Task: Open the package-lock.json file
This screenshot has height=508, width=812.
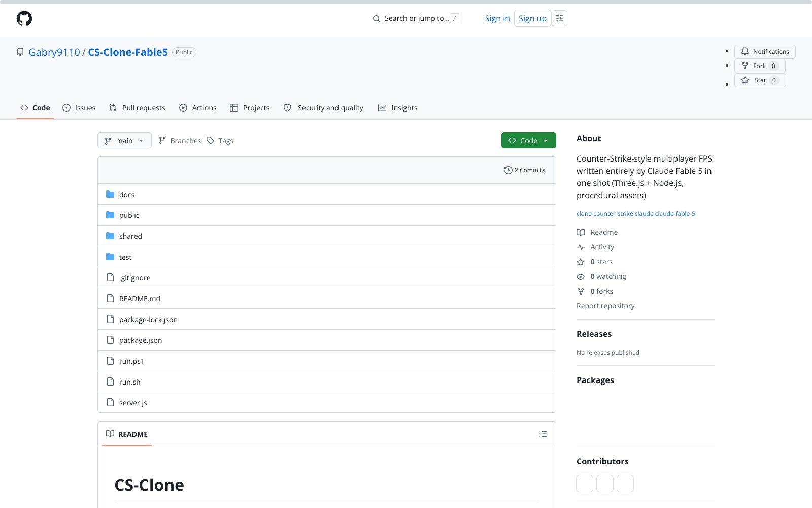Action: click(x=148, y=320)
